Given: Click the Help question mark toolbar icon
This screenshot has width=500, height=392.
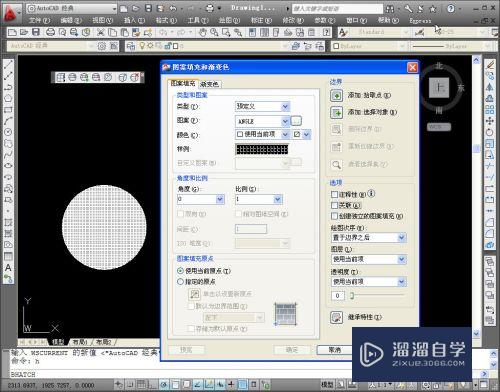Looking at the screenshot, I should [326, 32].
